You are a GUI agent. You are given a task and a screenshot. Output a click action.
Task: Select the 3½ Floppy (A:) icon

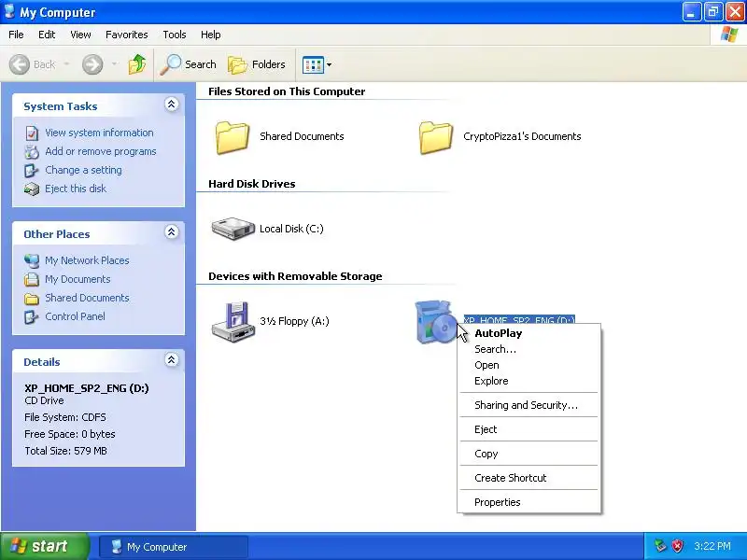tap(233, 322)
